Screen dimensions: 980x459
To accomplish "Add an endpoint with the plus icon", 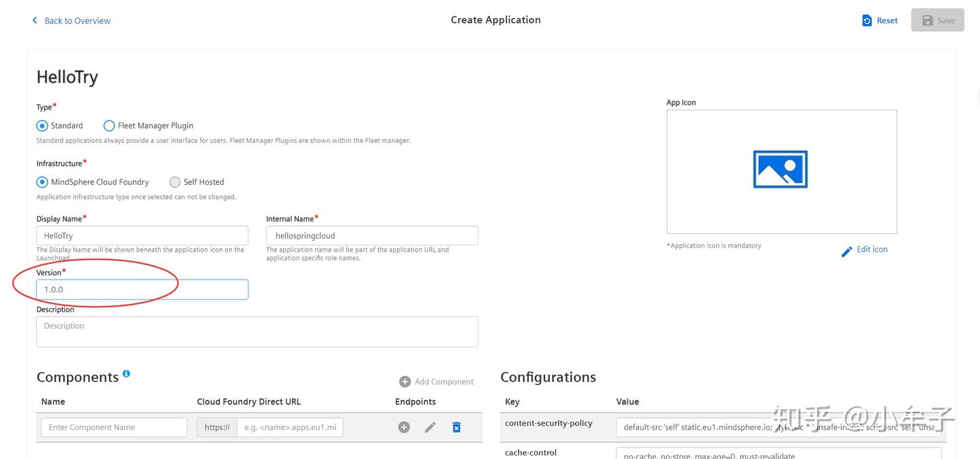I will [x=404, y=427].
